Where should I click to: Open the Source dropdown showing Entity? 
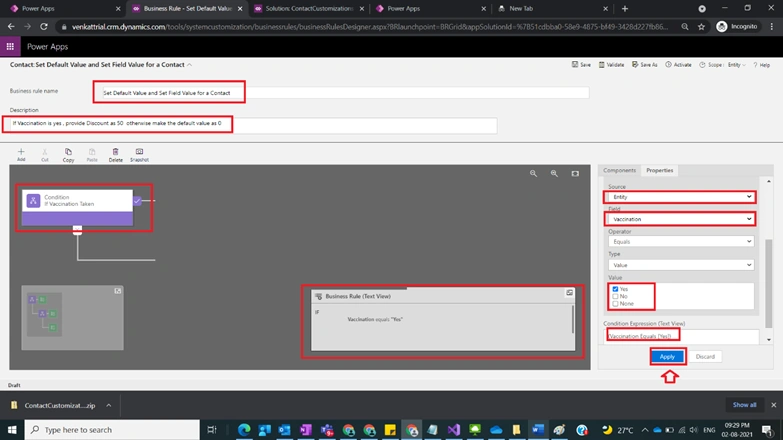pyautogui.click(x=681, y=197)
